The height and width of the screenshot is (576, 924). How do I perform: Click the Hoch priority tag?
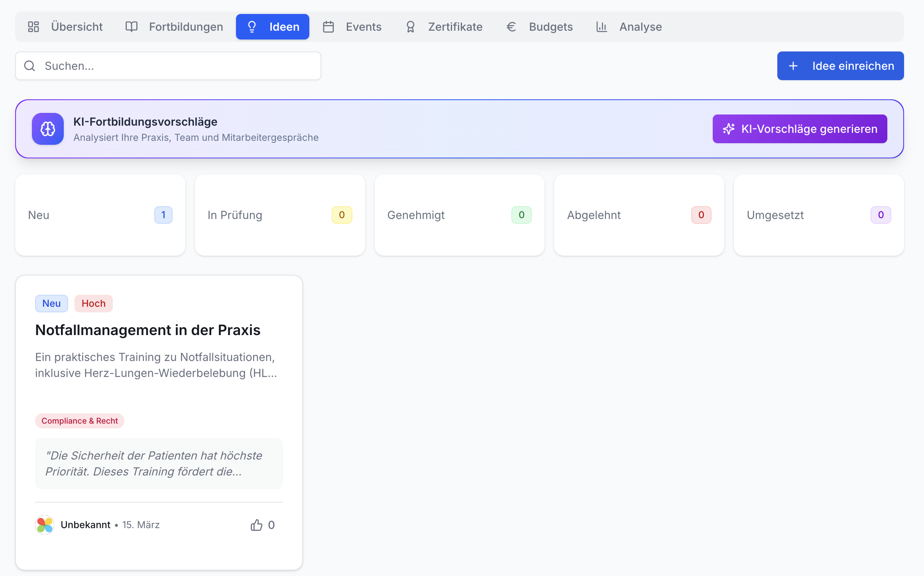coord(94,304)
